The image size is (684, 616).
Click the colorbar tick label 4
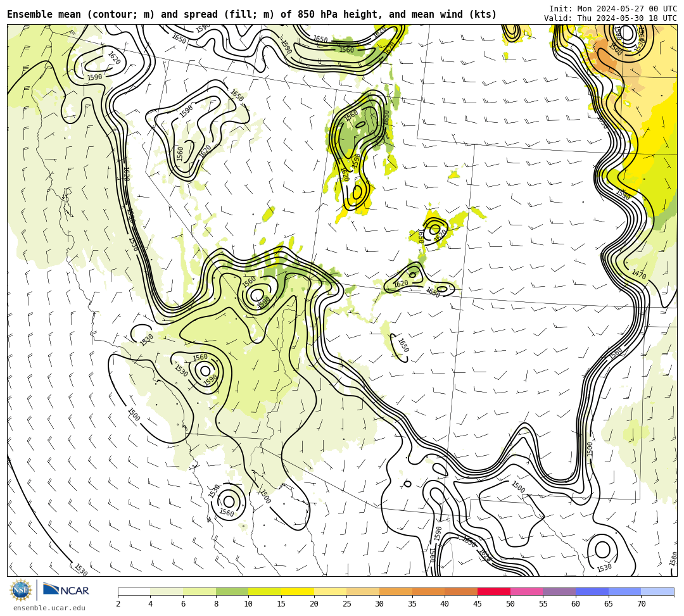pos(151,604)
